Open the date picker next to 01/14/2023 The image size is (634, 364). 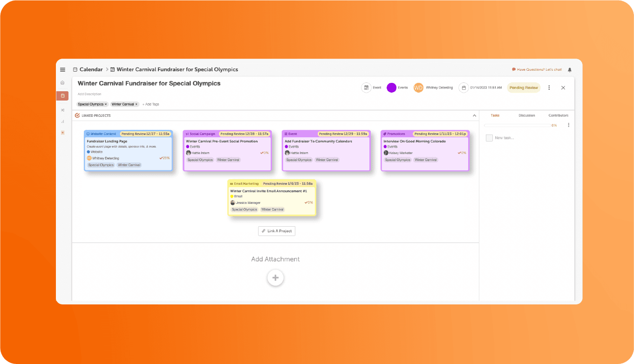[464, 88]
